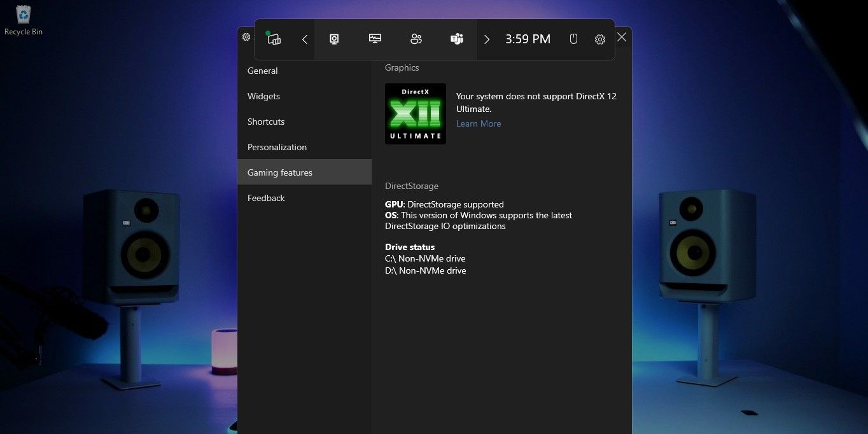The image size is (868, 434).
Task: Open Game Bar settings gear
Action: point(600,39)
